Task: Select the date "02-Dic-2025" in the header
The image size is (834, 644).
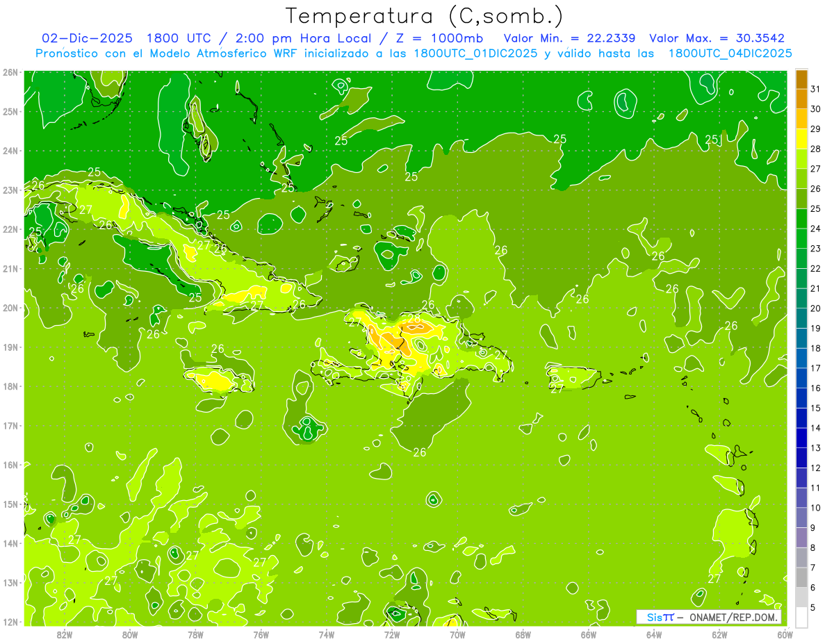Action: tap(87, 38)
